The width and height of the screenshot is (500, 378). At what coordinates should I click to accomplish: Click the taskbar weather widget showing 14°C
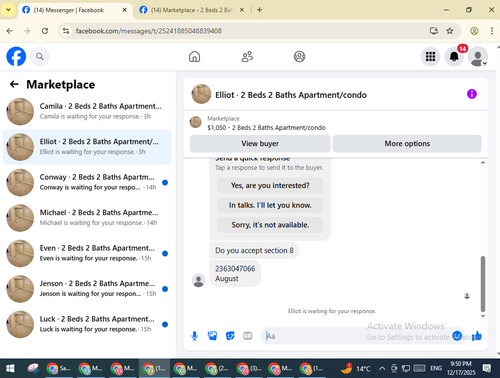coord(356,368)
